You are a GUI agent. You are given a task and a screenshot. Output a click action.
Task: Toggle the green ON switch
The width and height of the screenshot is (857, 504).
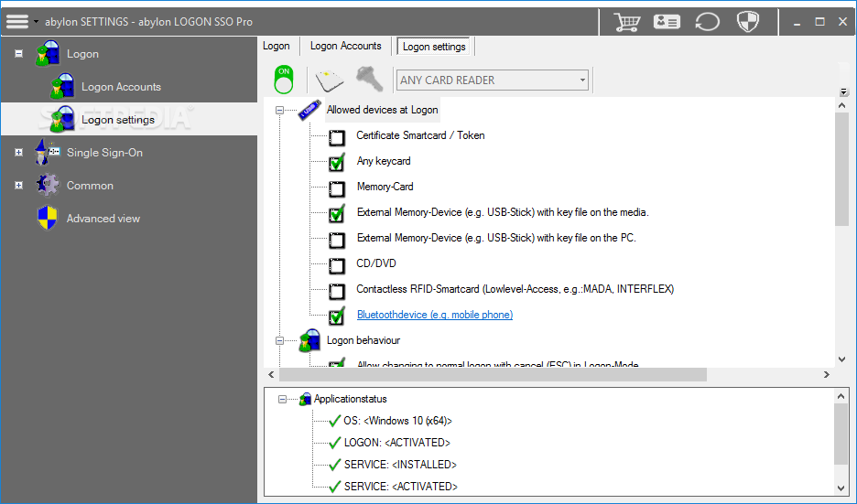tap(284, 80)
